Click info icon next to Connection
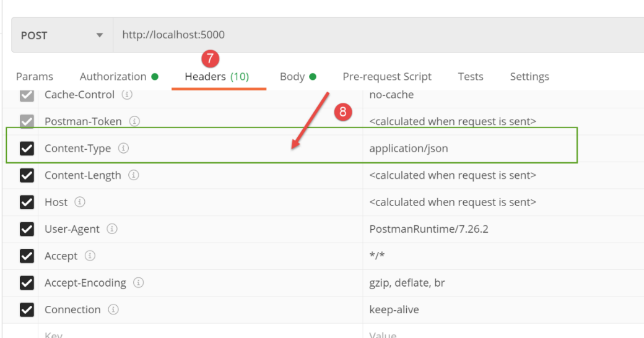 [x=113, y=310]
